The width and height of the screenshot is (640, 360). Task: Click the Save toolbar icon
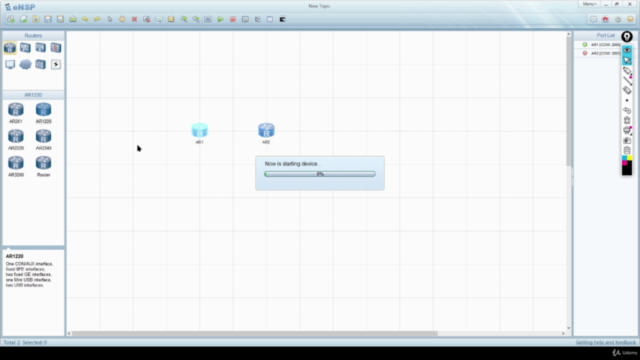[x=48, y=19]
